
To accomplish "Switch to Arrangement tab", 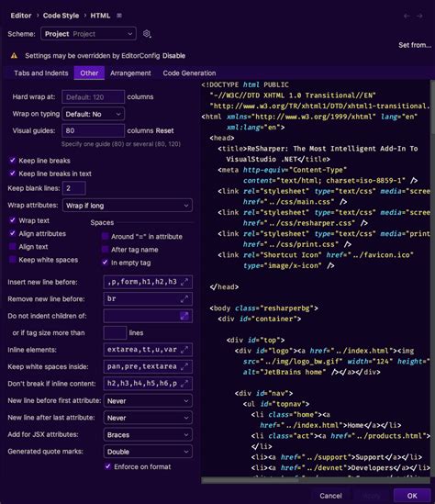I will 130,73.
